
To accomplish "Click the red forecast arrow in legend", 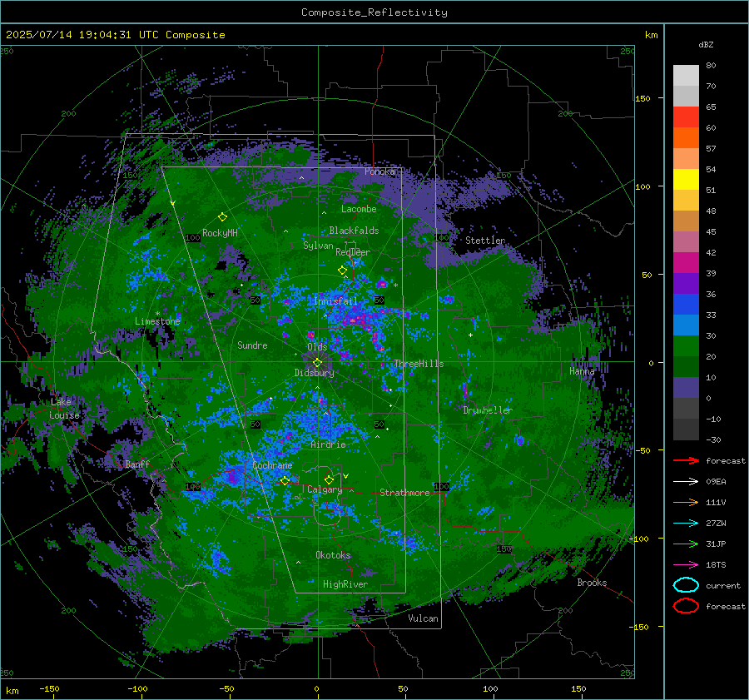I will coord(686,460).
